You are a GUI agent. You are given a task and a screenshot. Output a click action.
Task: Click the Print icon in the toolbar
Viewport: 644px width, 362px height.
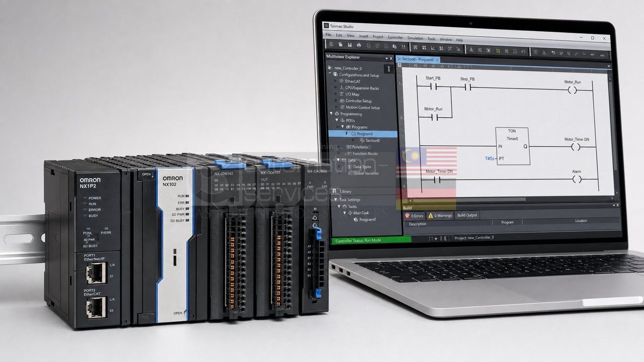(359, 46)
